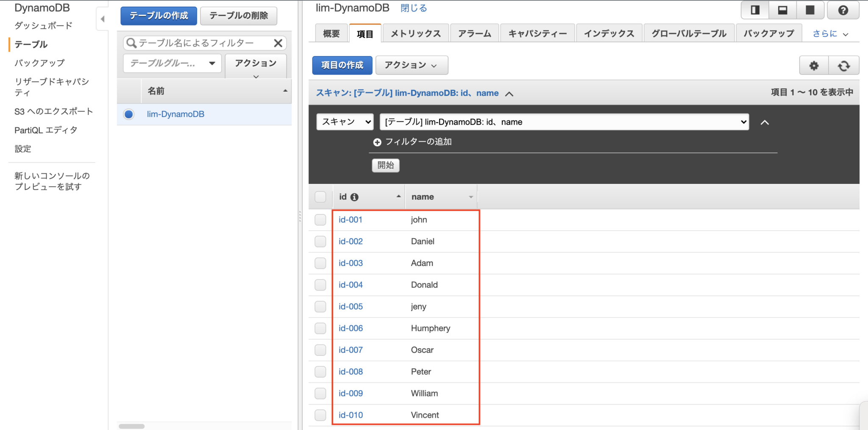Click the 項目の作成 button
The height and width of the screenshot is (430, 868).
point(342,65)
